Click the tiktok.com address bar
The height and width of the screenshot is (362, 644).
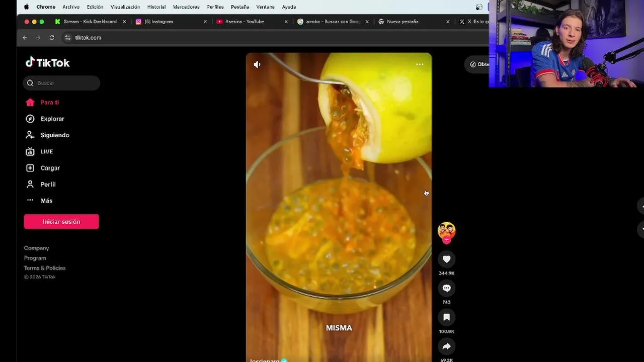[88, 38]
